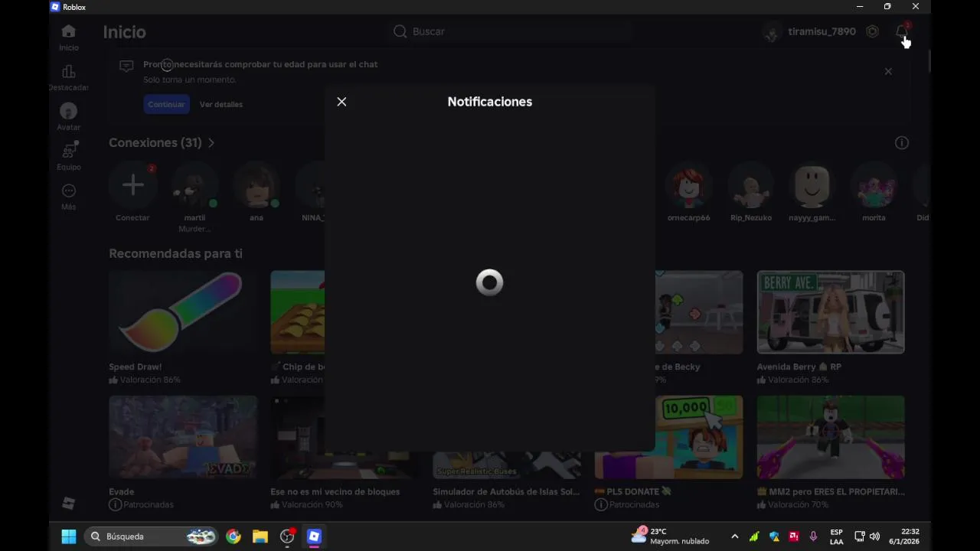Open tiramisu_7890 profile avatar
This screenshot has height=551, width=980.
771,31
